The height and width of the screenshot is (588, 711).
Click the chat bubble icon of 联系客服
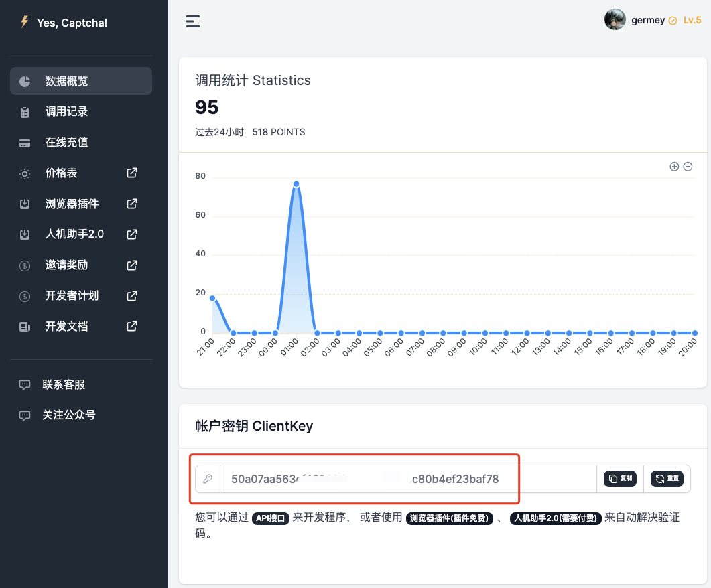click(25, 385)
